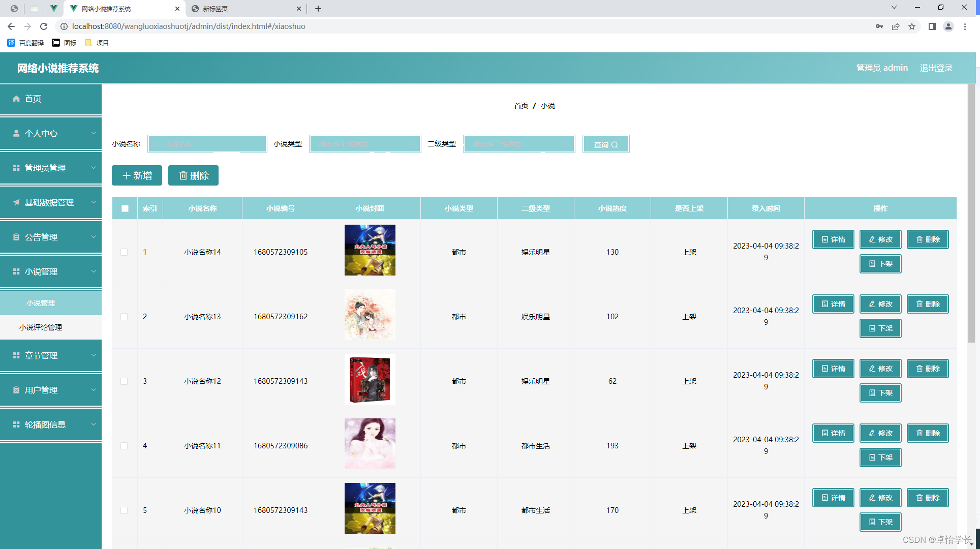980x549 pixels.
Task: Click the home icon next to 首页
Action: pyautogui.click(x=16, y=99)
